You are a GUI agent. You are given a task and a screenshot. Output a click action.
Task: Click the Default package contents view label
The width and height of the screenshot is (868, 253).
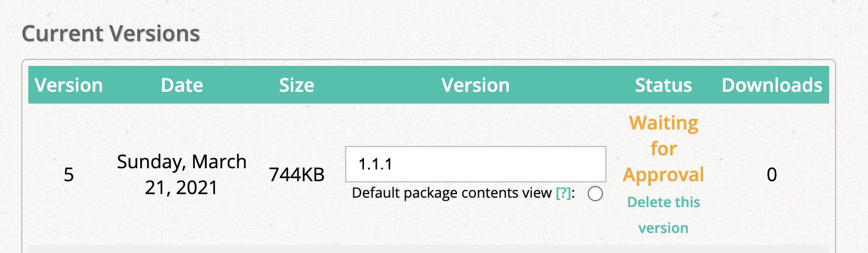tap(452, 194)
